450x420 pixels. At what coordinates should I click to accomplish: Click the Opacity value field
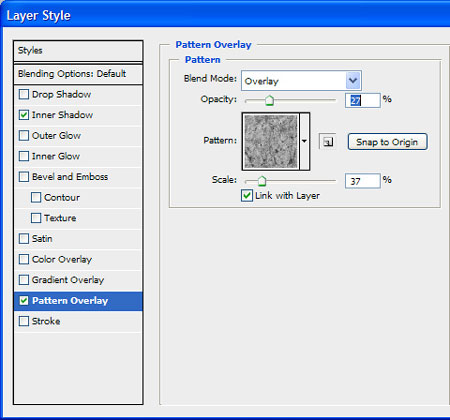[x=363, y=100]
